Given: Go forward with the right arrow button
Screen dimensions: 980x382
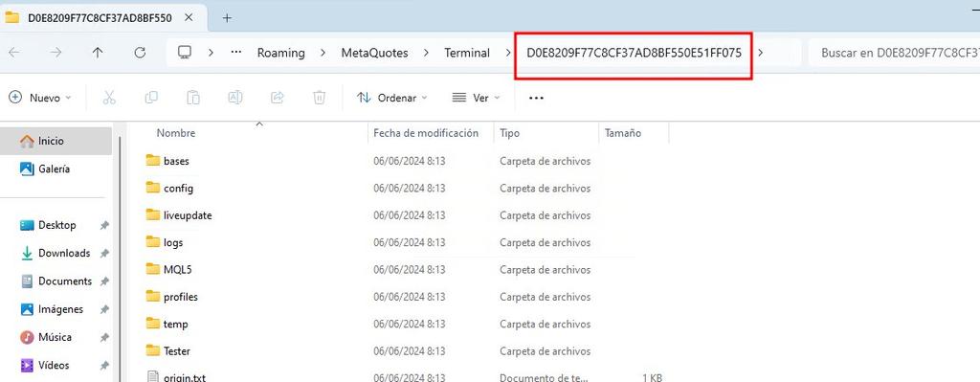Looking at the screenshot, I should [x=56, y=54].
